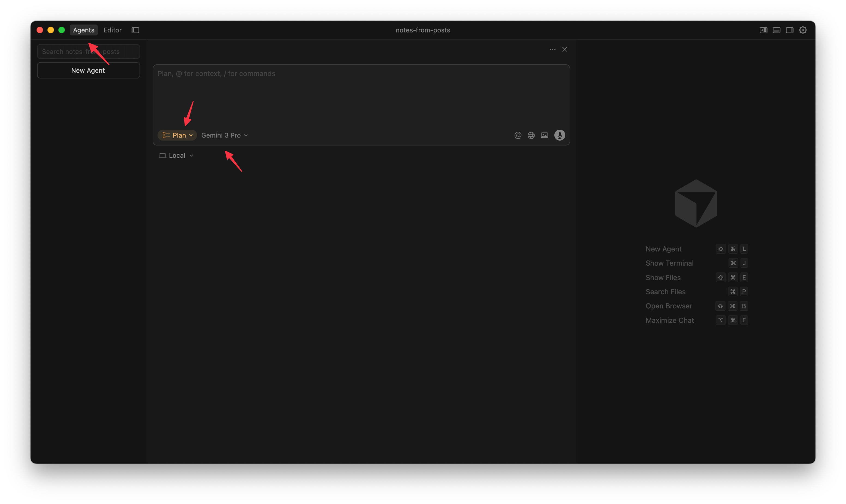Click the Maximize Chat shortcut label
The image size is (846, 504).
(669, 320)
